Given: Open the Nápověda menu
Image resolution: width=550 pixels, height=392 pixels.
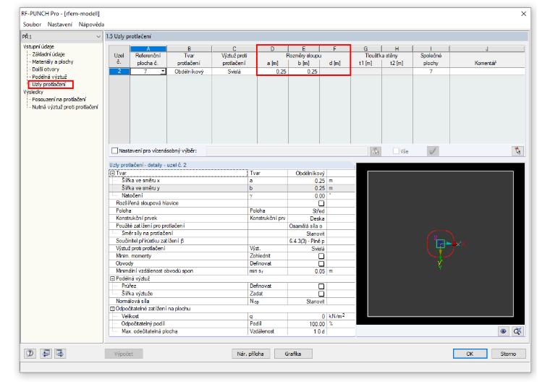Looking at the screenshot, I should point(91,25).
